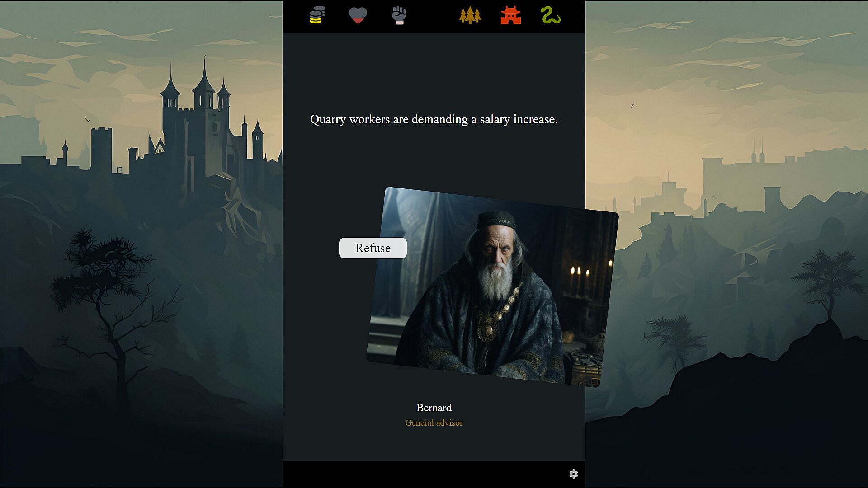Viewport: 868px width, 488px height.
Task: Click the raised fist power icon
Action: [399, 15]
